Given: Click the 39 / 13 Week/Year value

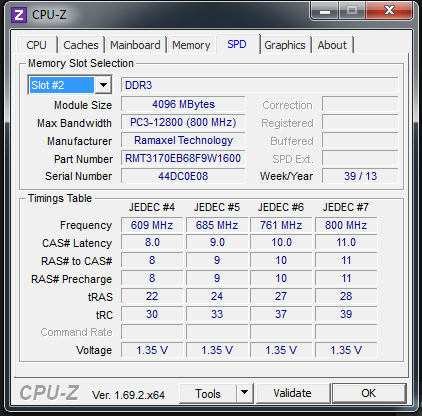Looking at the screenshot, I should (360, 176).
